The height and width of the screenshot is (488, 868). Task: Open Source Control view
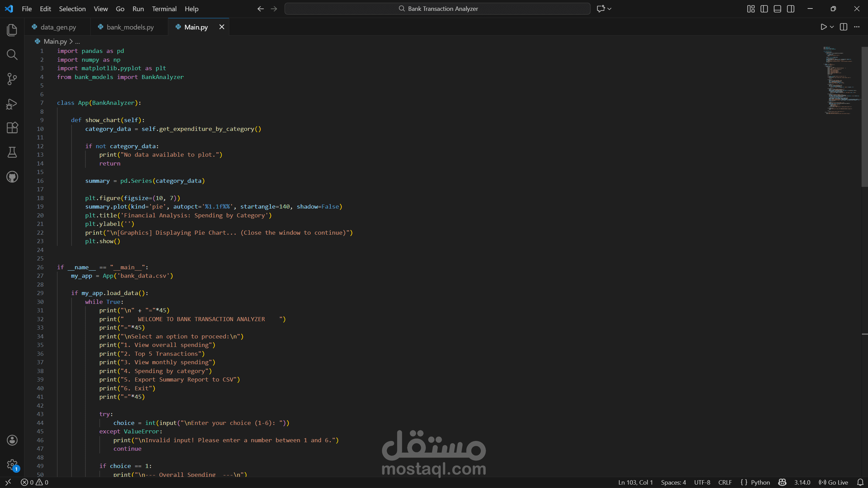tap(12, 79)
